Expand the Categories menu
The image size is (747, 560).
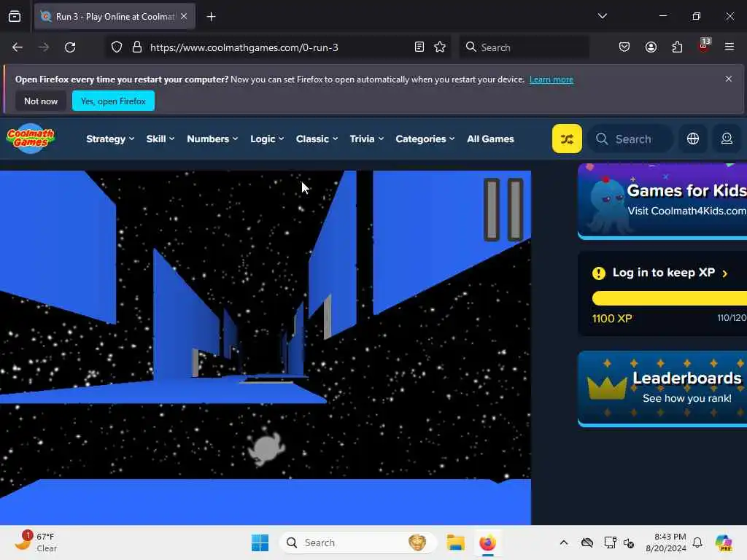click(425, 139)
